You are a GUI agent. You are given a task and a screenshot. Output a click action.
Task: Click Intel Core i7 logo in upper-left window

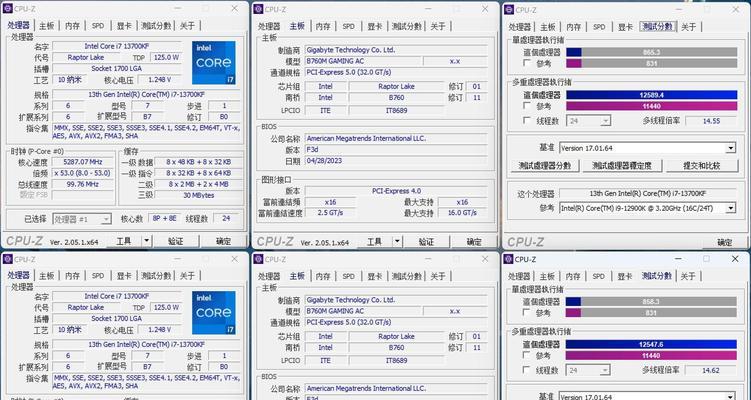tap(214, 63)
